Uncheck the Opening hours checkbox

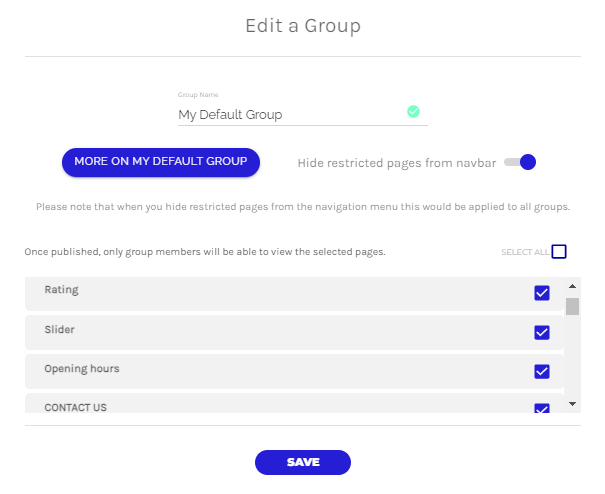542,372
